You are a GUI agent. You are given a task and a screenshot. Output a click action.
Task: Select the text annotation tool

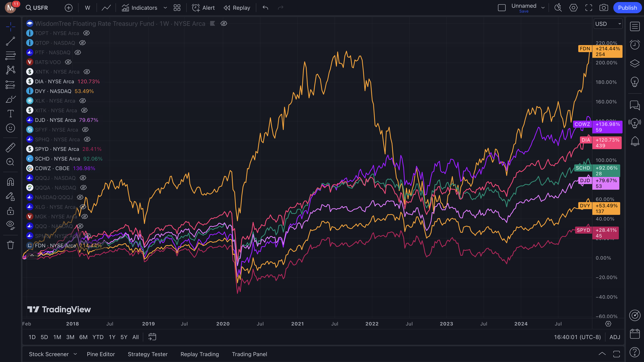(x=11, y=114)
